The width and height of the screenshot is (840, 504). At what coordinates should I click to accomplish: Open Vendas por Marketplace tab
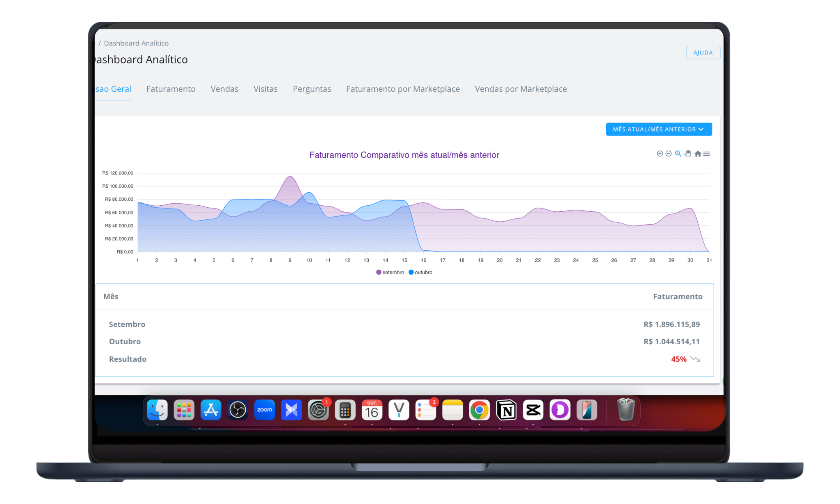(520, 89)
